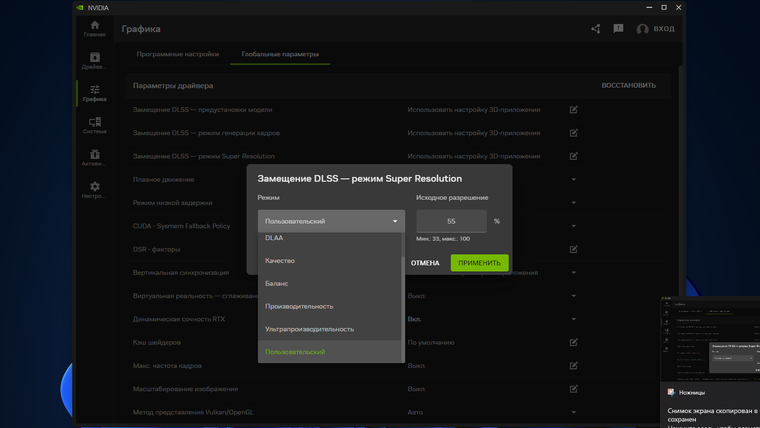
Task: Choose Качество from the mode list
Action: (x=330, y=261)
